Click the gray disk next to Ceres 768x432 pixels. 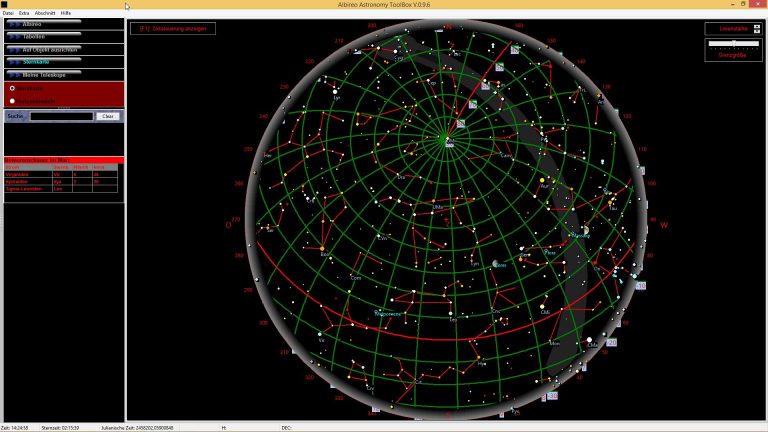pos(496,263)
